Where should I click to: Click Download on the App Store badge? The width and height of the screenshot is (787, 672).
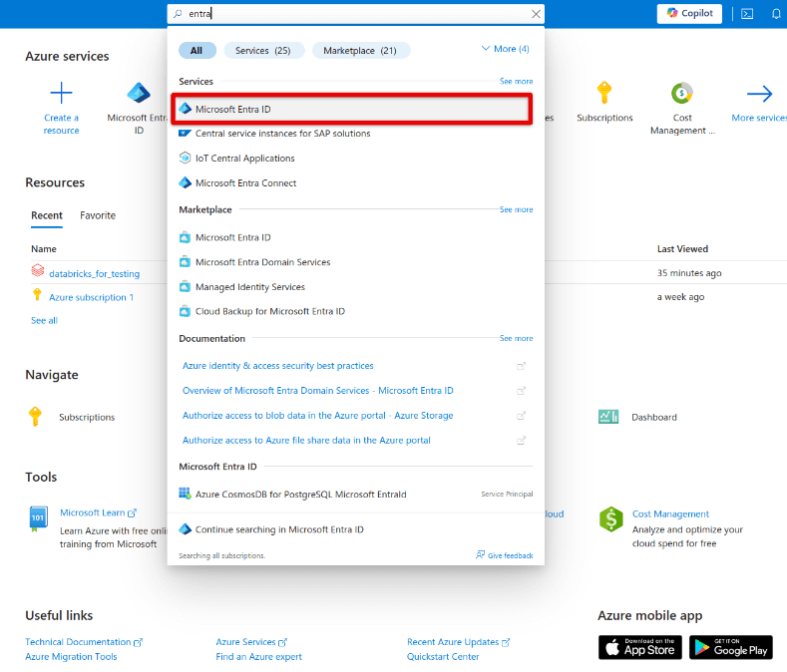coord(640,647)
